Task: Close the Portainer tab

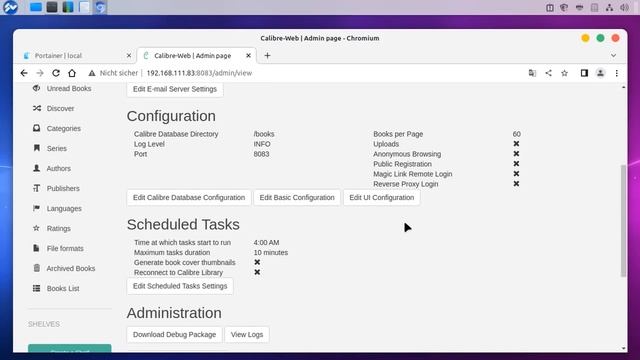Action: [129, 56]
